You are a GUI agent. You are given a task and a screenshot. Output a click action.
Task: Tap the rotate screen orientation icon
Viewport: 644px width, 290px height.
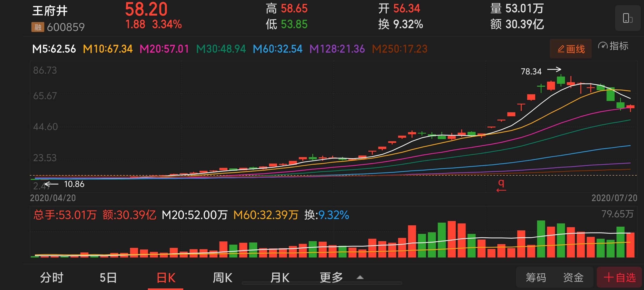[628, 18]
